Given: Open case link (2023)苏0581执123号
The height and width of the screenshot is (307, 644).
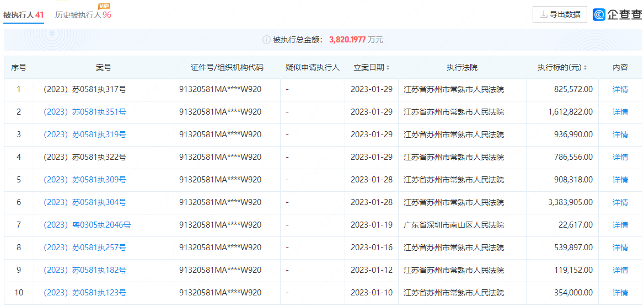Looking at the screenshot, I should point(85,293).
